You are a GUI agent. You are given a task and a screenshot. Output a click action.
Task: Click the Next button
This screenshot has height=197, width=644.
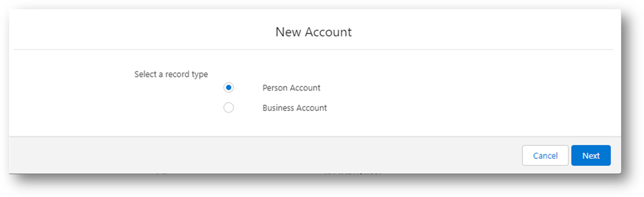(x=591, y=156)
